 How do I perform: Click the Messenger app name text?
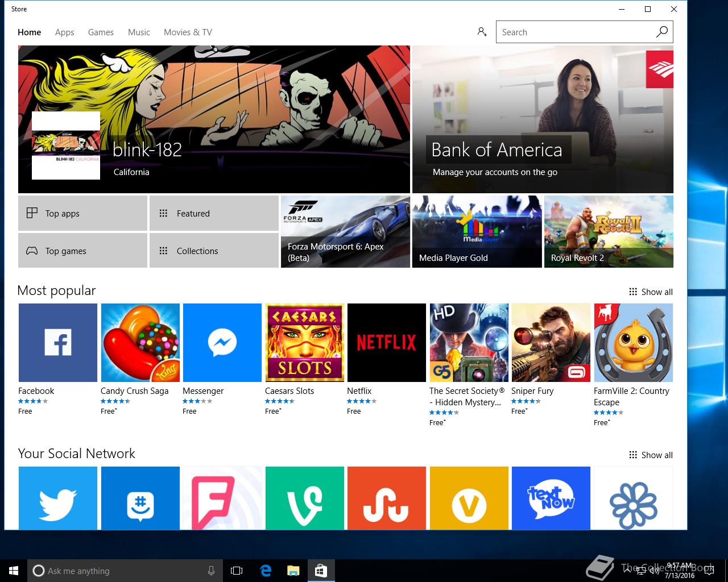(203, 390)
